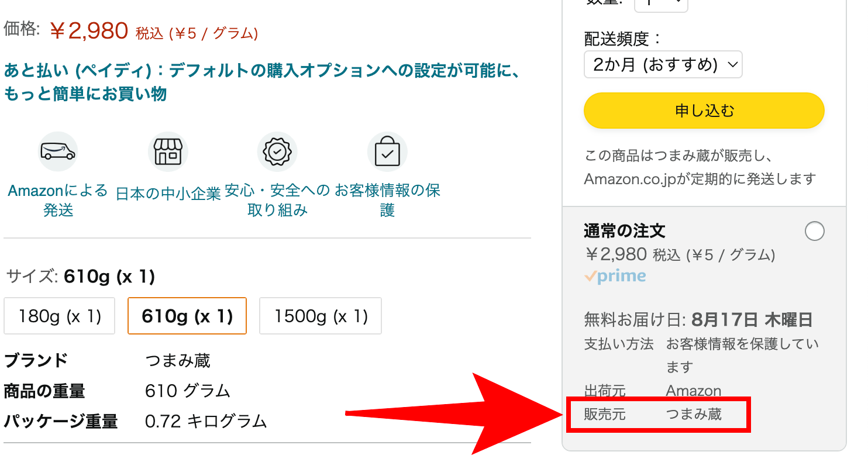Click the storefront small business icon
Viewport: 868px width, 462px height.
168,151
